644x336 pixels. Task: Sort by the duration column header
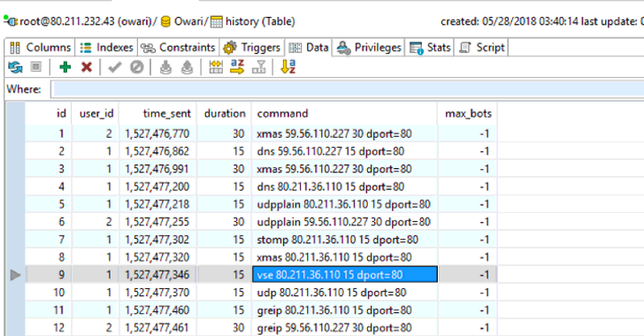224,113
